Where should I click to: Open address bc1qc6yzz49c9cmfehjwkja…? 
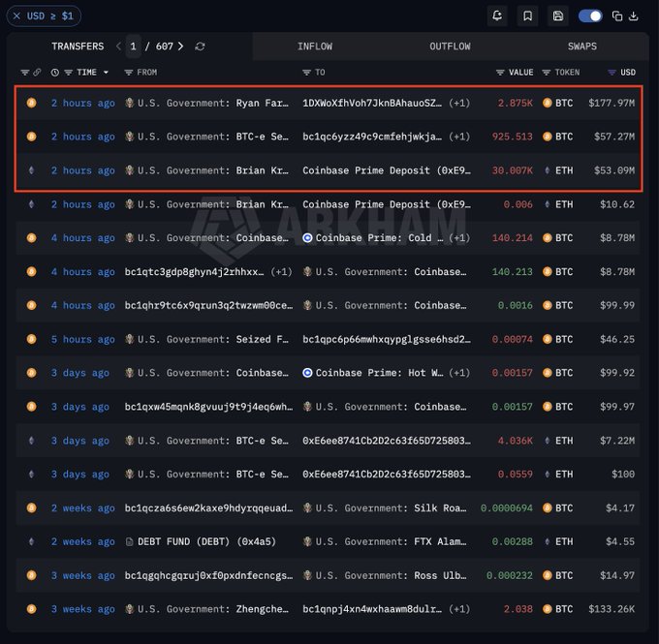pos(372,137)
